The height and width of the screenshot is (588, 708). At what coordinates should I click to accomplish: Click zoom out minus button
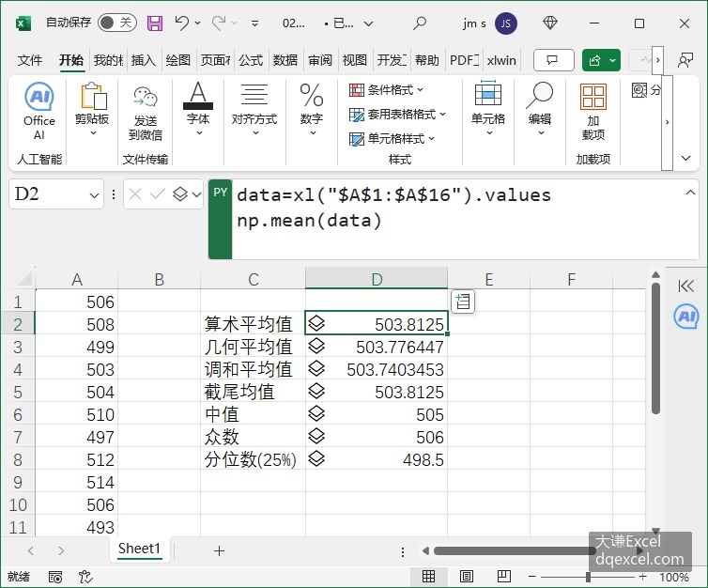coord(532,576)
